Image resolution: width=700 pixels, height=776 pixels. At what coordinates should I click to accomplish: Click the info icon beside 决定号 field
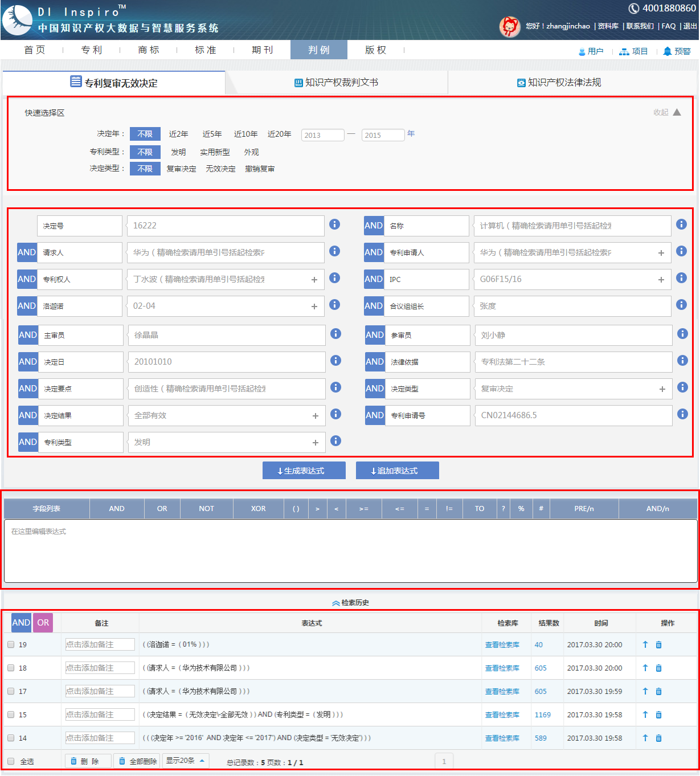[335, 224]
